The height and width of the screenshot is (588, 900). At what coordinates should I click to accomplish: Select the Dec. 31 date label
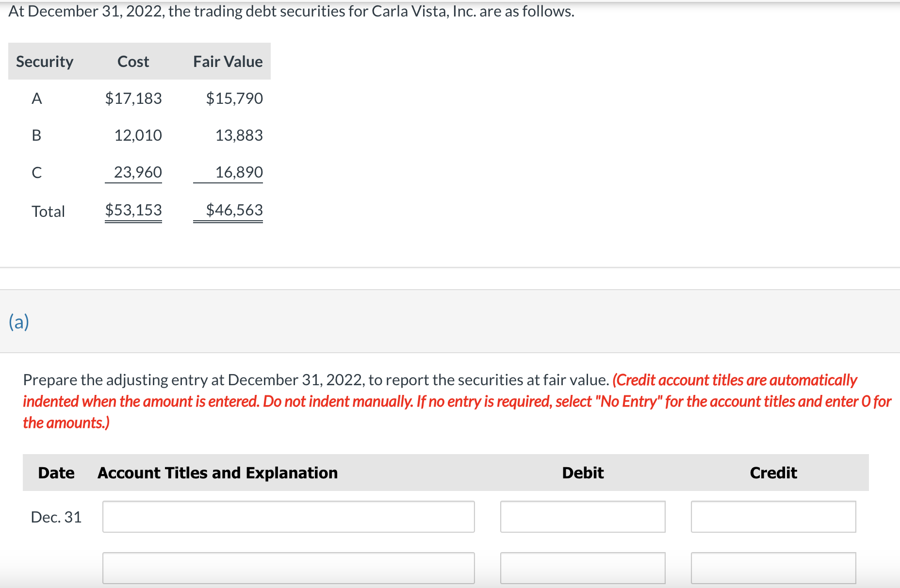[56, 517]
